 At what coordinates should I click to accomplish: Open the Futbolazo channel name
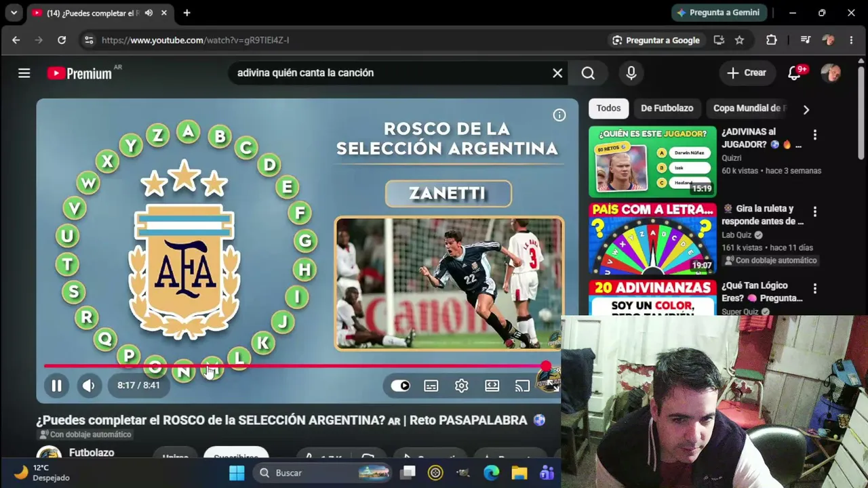(92, 453)
